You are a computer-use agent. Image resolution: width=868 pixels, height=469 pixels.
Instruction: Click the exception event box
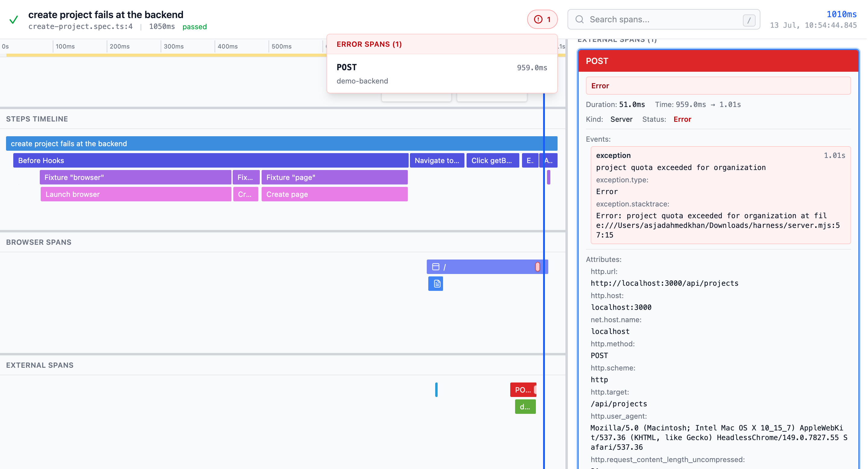coord(720,195)
